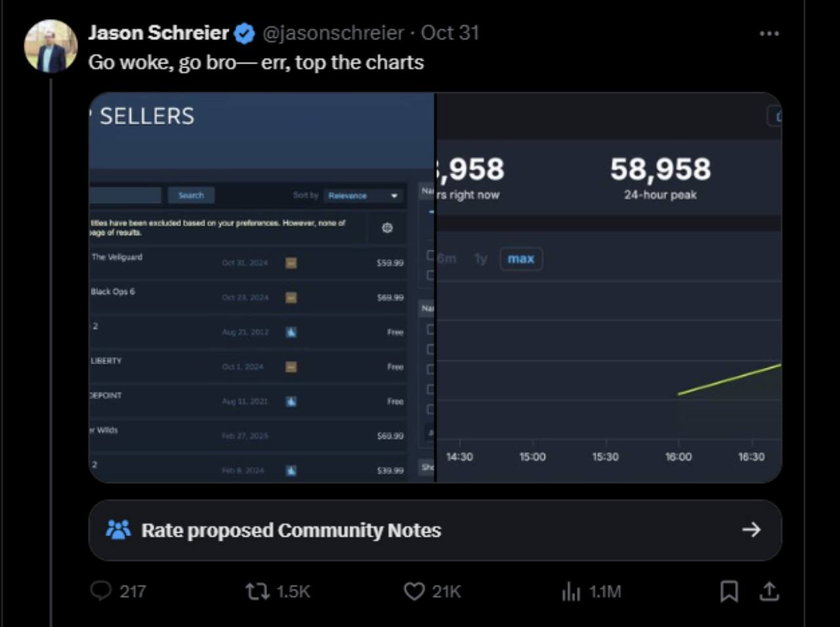
Task: Select the max time range tab
Action: click(520, 259)
